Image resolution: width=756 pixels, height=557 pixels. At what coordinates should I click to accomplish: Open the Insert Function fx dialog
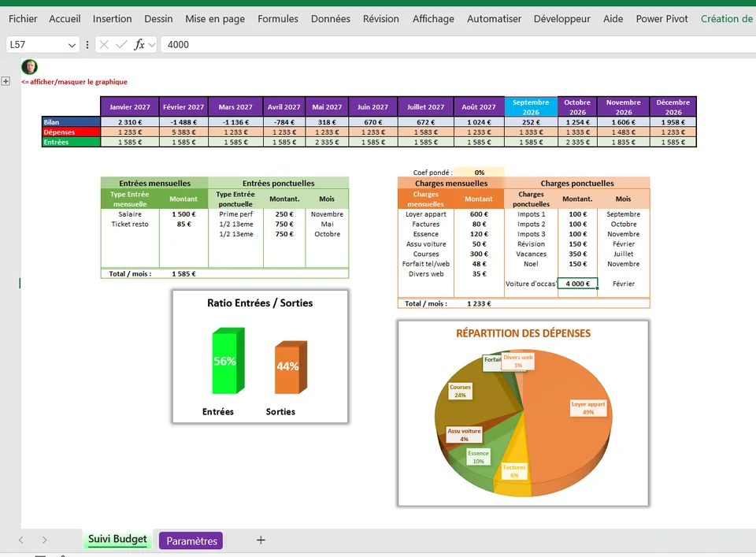click(139, 45)
